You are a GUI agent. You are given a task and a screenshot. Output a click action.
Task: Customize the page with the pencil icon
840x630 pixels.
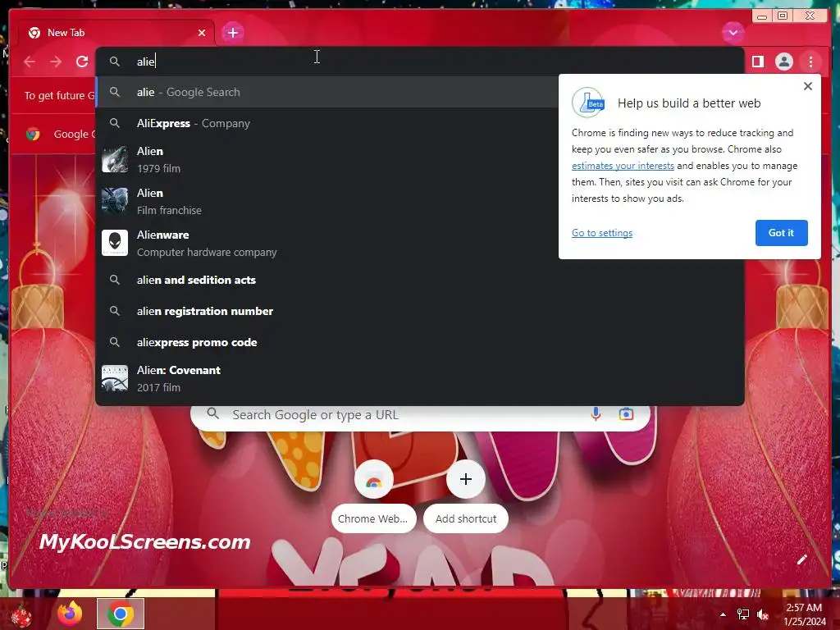point(802,559)
